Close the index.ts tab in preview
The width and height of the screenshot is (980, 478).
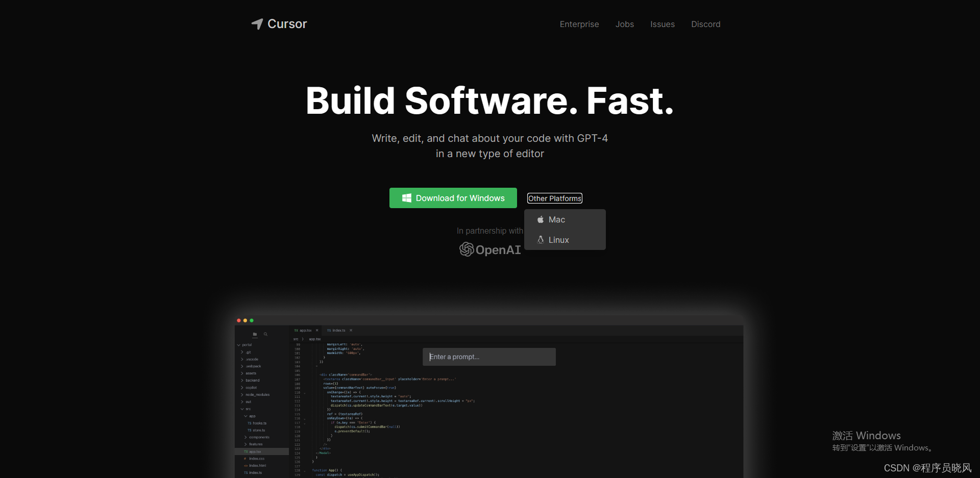click(x=351, y=331)
